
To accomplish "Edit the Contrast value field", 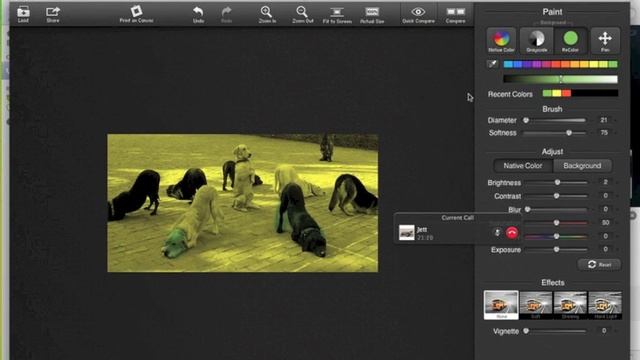I will tap(605, 196).
